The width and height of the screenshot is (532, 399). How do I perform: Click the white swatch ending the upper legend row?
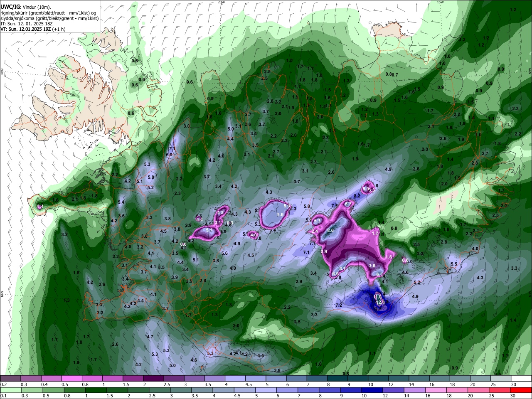pos(521,379)
